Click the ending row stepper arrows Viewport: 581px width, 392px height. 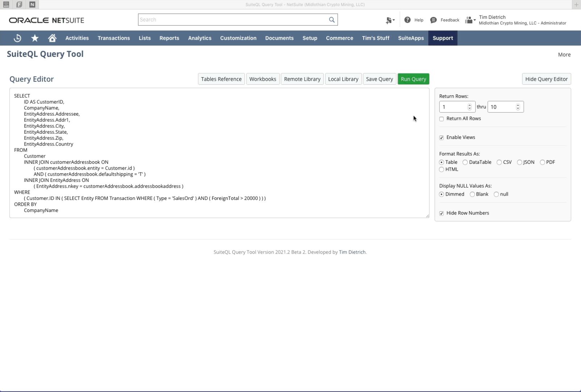tap(518, 107)
